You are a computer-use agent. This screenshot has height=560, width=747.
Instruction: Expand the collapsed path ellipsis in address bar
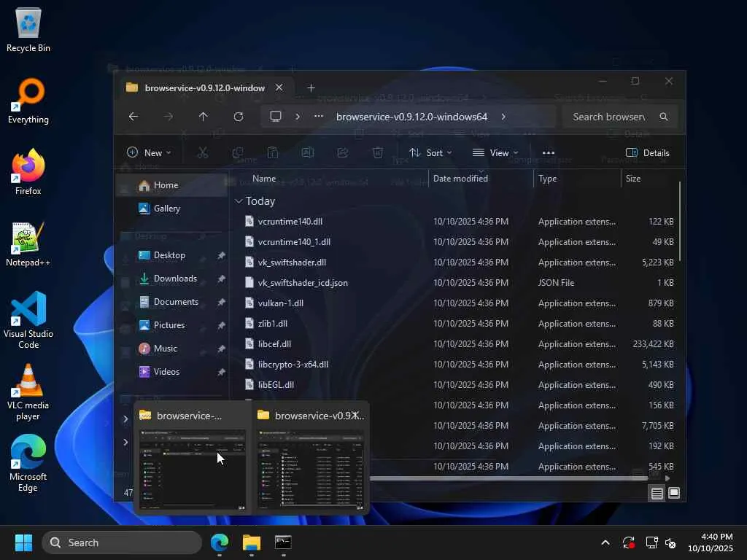point(319,117)
